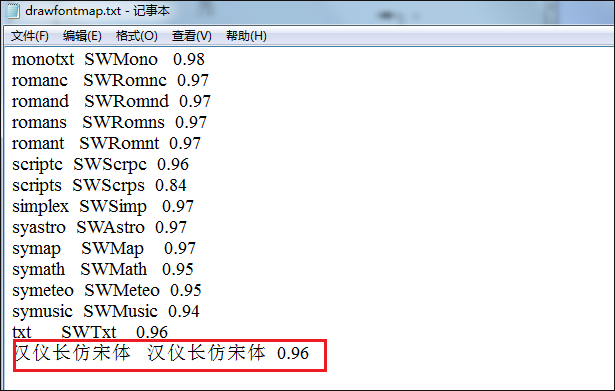Screen dimensions: 615x391
Task: Click the word SWRomnt
Action: coord(119,143)
